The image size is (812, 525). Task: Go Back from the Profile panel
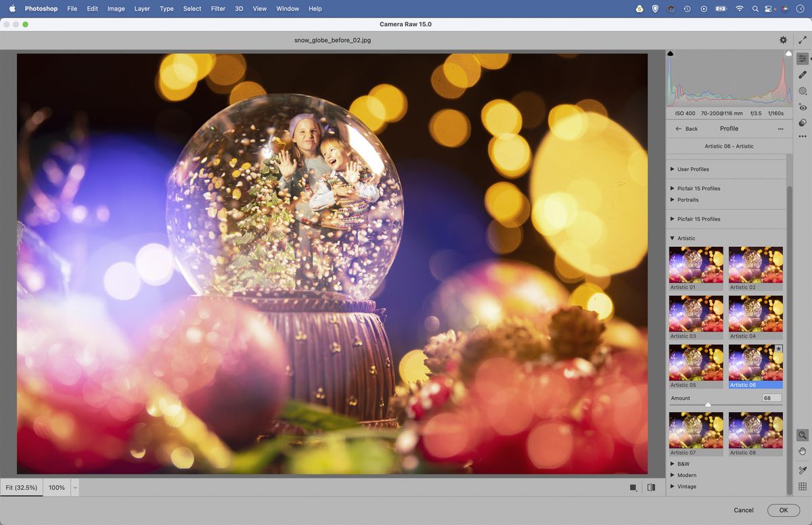(x=685, y=129)
